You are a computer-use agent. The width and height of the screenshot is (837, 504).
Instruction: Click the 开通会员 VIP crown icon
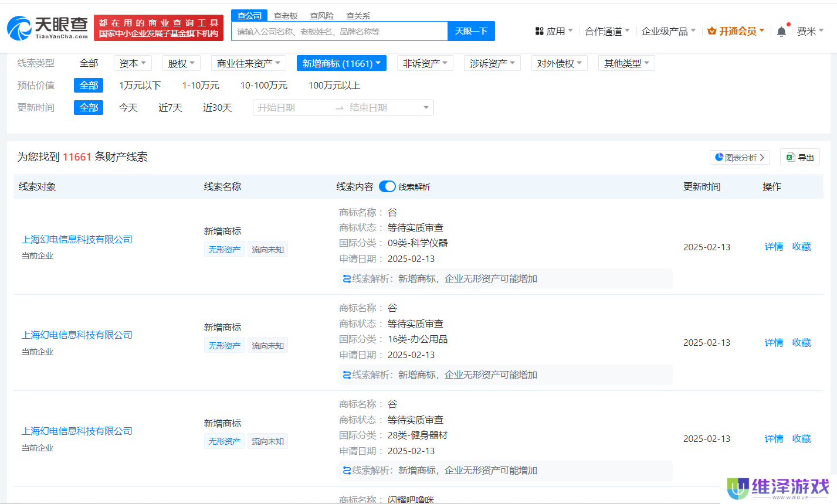pos(713,30)
